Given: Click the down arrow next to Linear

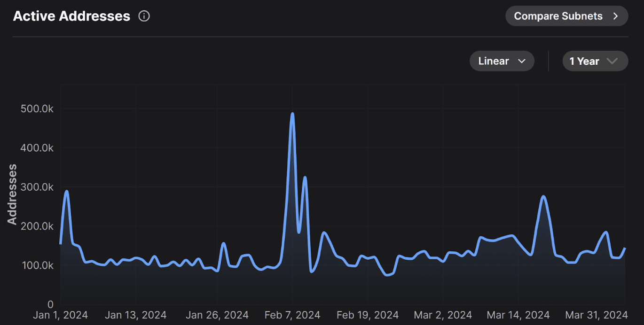Looking at the screenshot, I should coord(521,61).
